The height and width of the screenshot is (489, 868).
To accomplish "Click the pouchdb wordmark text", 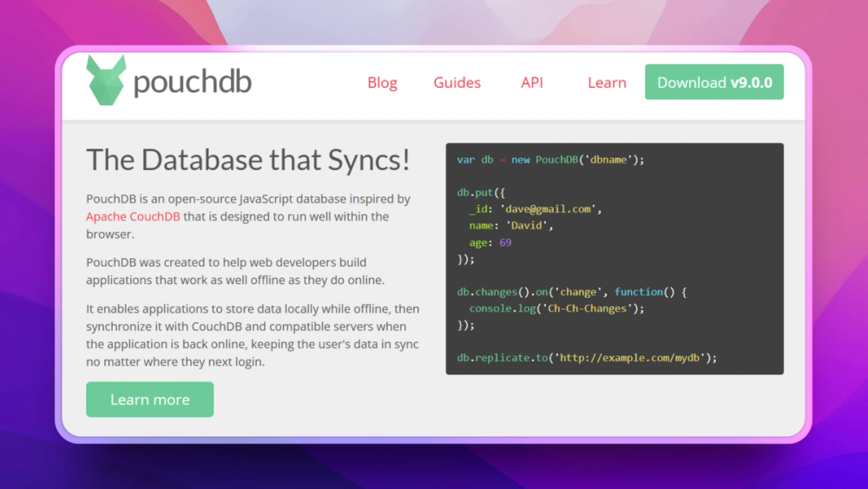I will click(x=192, y=82).
